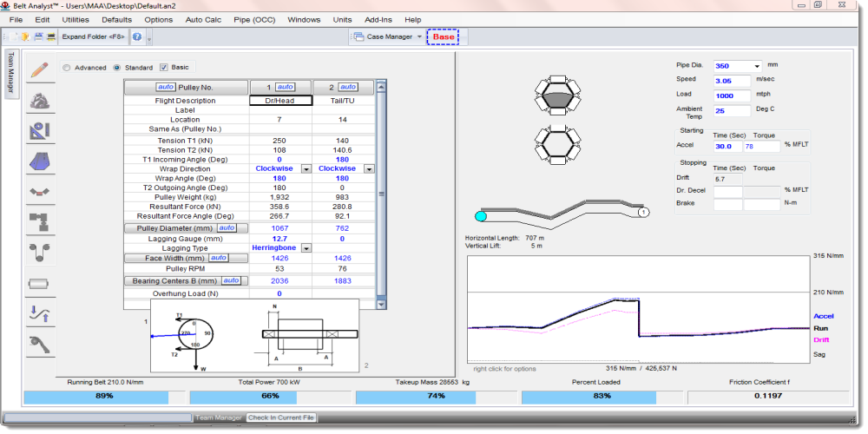Click the Bearing Centers B (mm) button
Screen dimensions: 868x434
pos(186,280)
